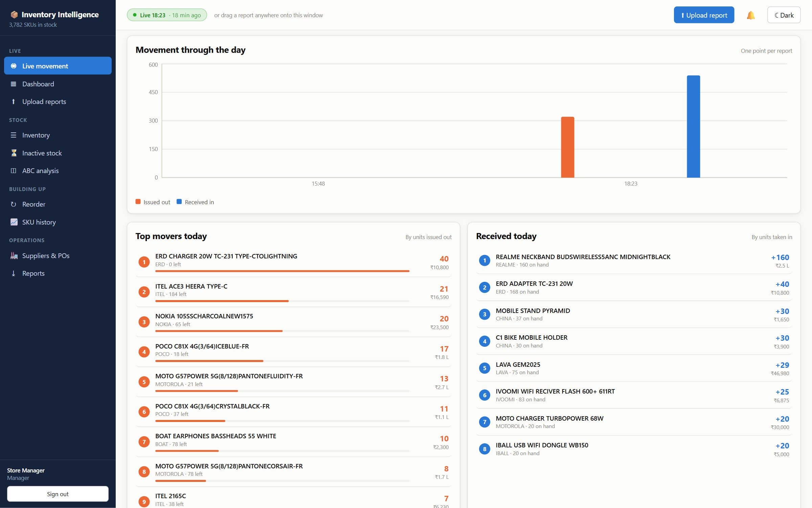Click the Suppliers & POs factory icon
Image resolution: width=812 pixels, height=508 pixels.
[x=14, y=256]
